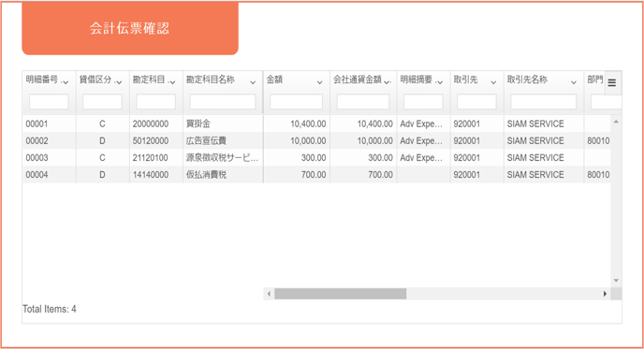Click the horizontal scrollbar right arrow

(x=605, y=294)
